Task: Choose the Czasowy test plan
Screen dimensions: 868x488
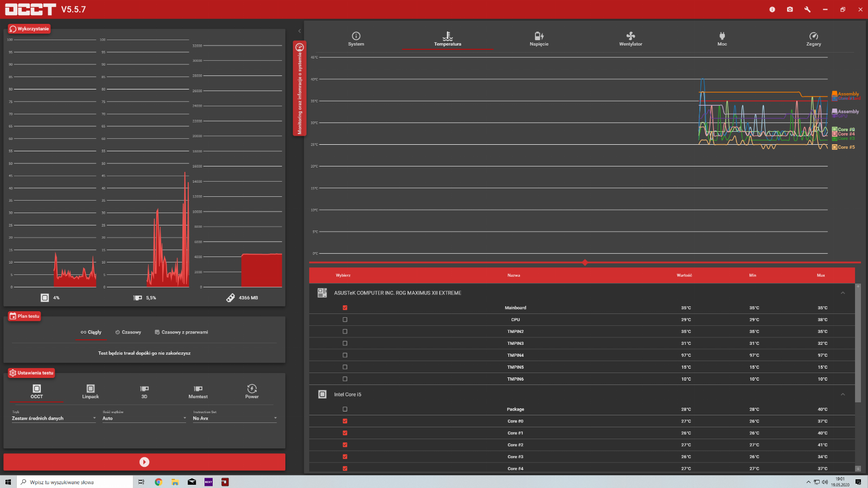Action: tap(128, 332)
